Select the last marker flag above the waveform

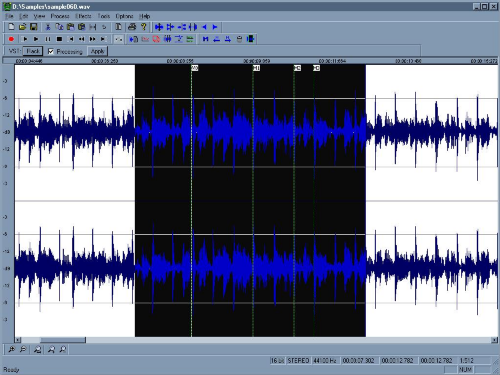pyautogui.click(x=316, y=68)
